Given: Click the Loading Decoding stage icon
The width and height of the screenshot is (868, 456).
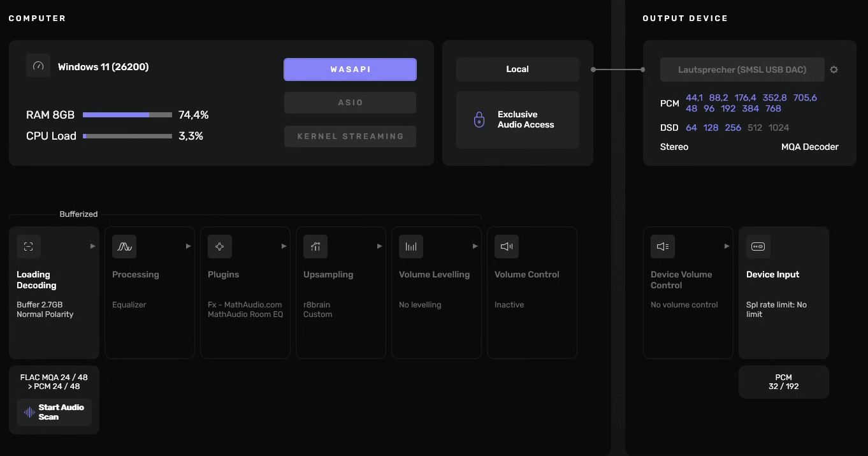Looking at the screenshot, I should point(29,246).
